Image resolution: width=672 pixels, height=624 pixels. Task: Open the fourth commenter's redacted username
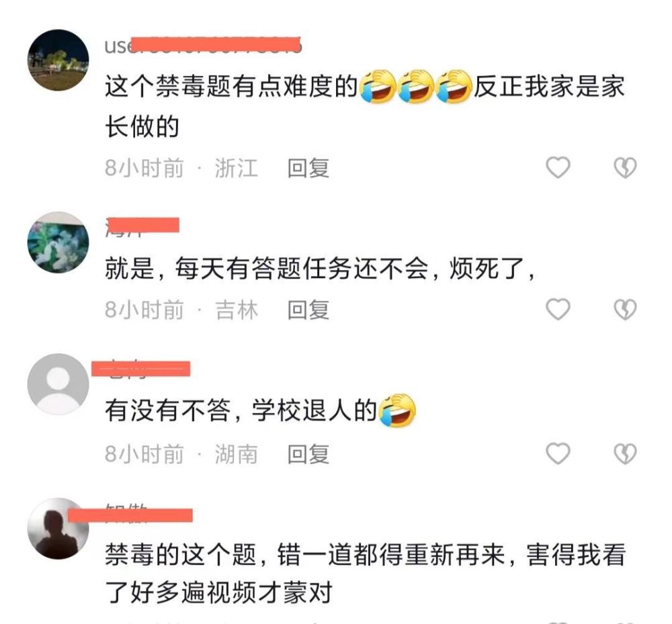(130, 513)
